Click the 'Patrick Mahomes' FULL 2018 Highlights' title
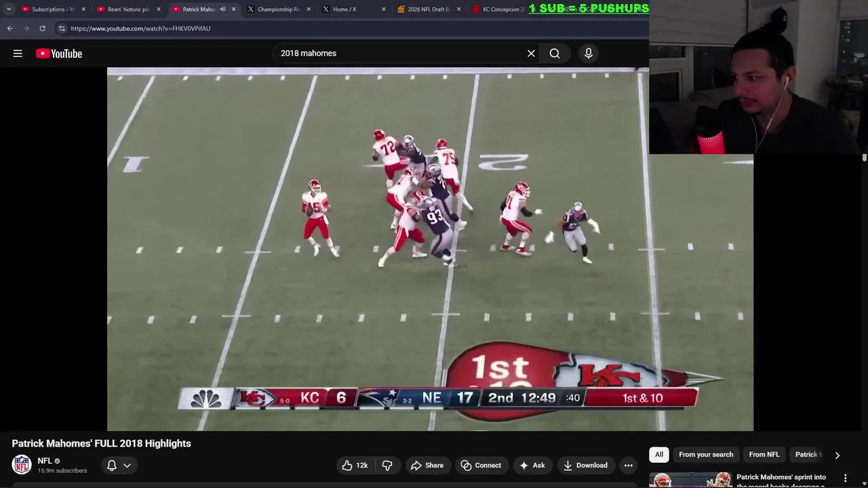The image size is (868, 488). point(101,443)
